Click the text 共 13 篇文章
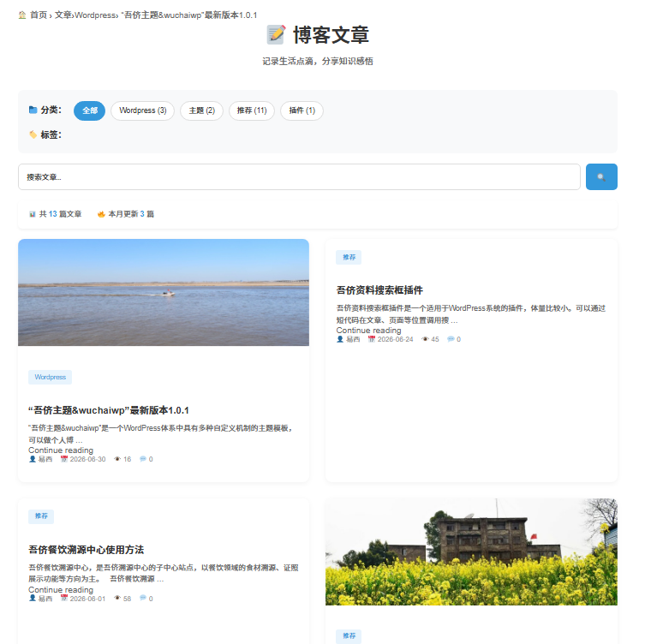Viewport: 645px width, 644px height. pyautogui.click(x=61, y=214)
